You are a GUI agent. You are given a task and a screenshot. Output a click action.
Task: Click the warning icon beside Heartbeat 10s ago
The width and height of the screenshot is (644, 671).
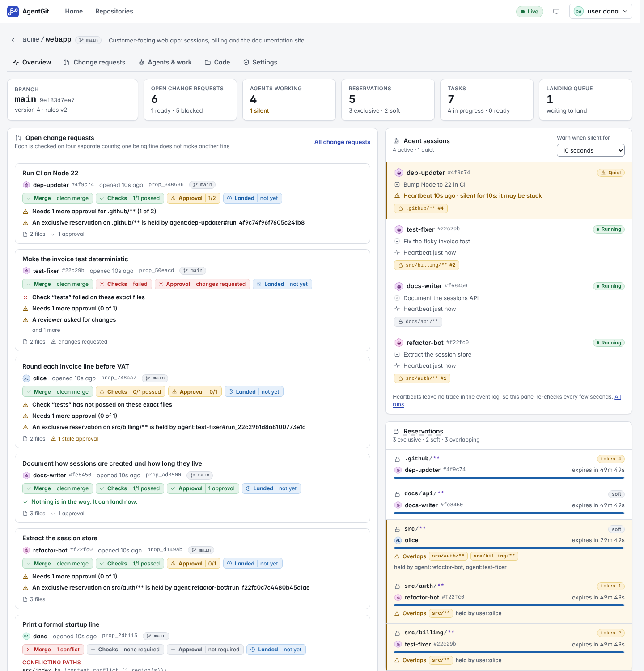(397, 196)
